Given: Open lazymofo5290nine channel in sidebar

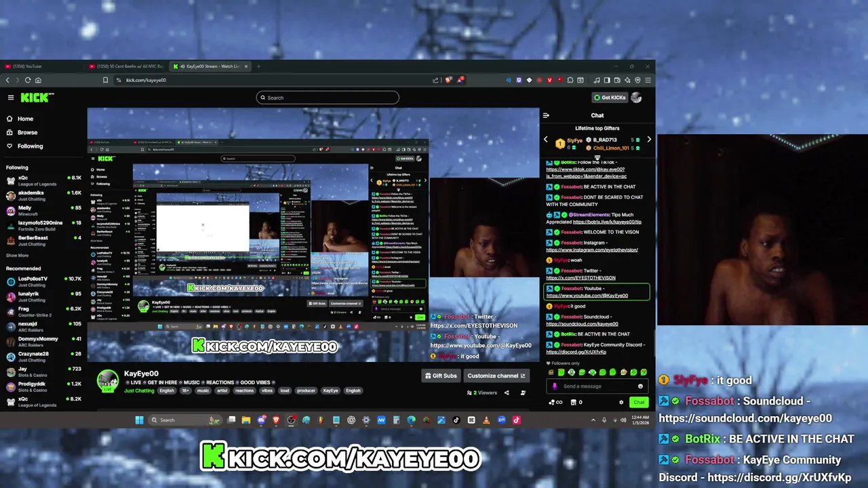Looking at the screenshot, I should pos(42,225).
